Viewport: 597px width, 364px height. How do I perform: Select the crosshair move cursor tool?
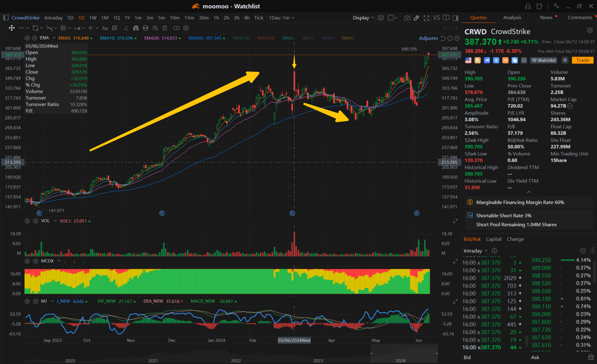[x=12, y=28]
